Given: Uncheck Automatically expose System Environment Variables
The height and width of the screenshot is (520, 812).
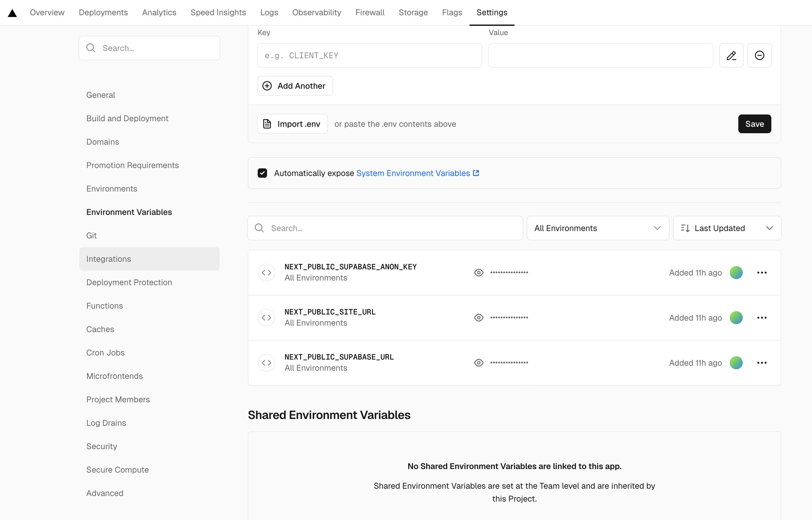Looking at the screenshot, I should point(262,173).
